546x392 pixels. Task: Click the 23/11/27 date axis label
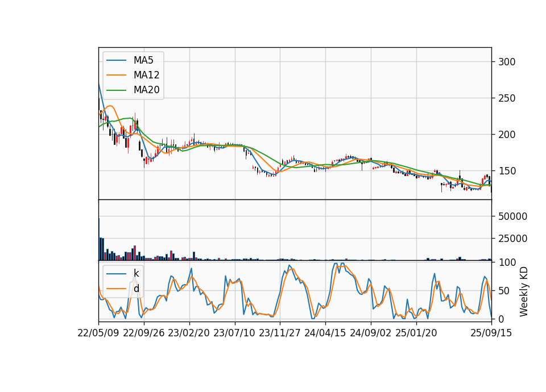pos(280,333)
